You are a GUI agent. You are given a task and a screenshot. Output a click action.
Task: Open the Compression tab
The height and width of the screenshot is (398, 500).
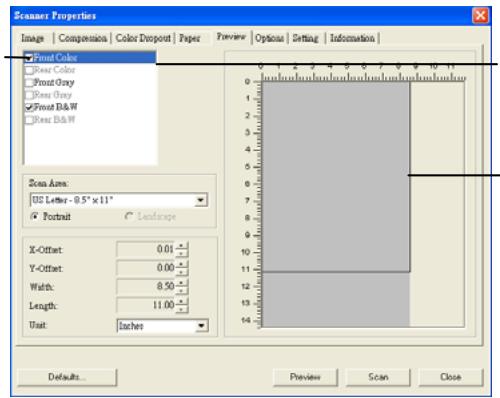(x=83, y=38)
